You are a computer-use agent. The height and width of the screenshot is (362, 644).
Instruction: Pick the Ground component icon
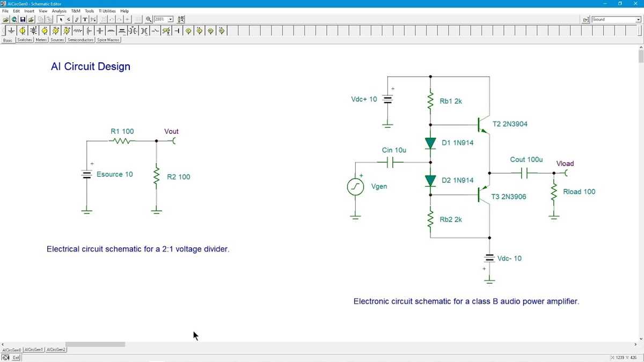tap(11, 31)
